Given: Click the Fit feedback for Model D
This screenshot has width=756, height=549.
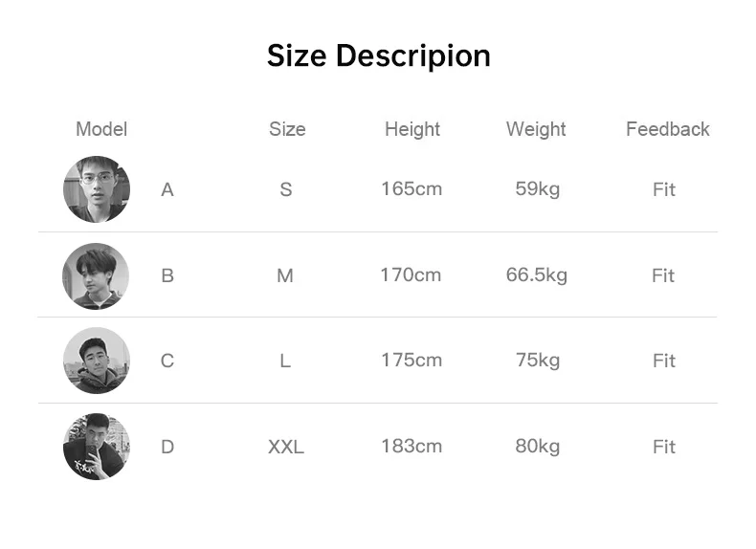Looking at the screenshot, I should 664,447.
